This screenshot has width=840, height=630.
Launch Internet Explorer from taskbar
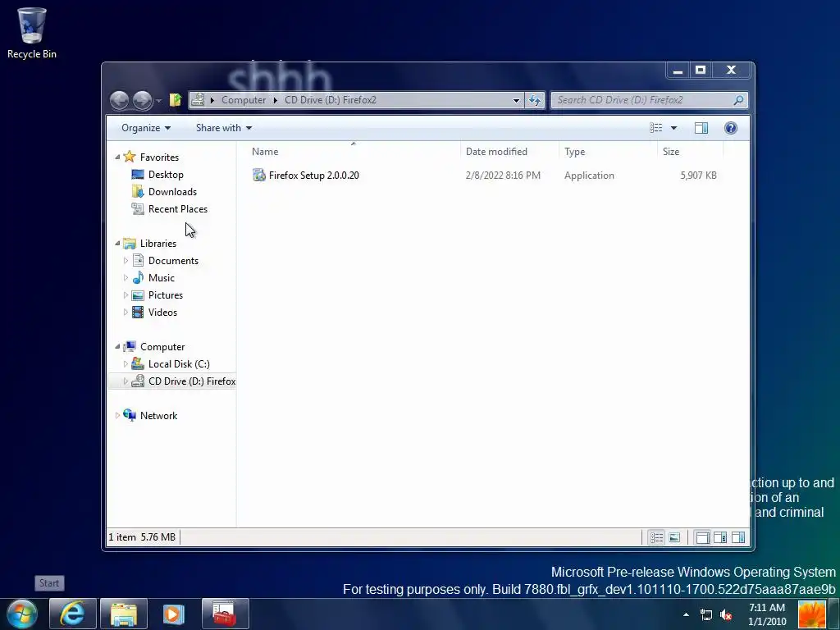(x=73, y=614)
